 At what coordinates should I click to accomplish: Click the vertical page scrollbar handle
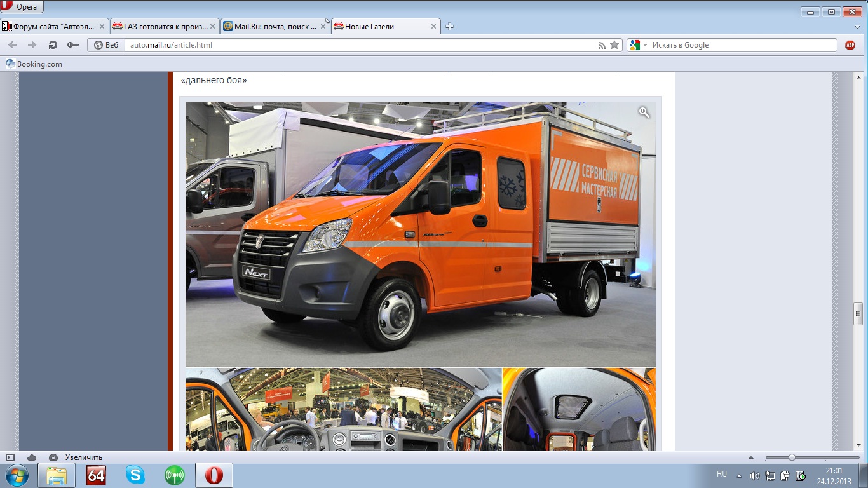[x=857, y=314]
